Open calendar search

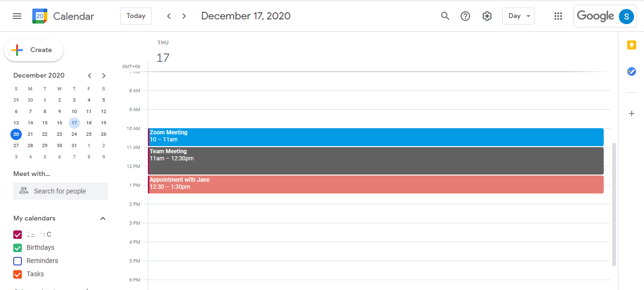(445, 16)
